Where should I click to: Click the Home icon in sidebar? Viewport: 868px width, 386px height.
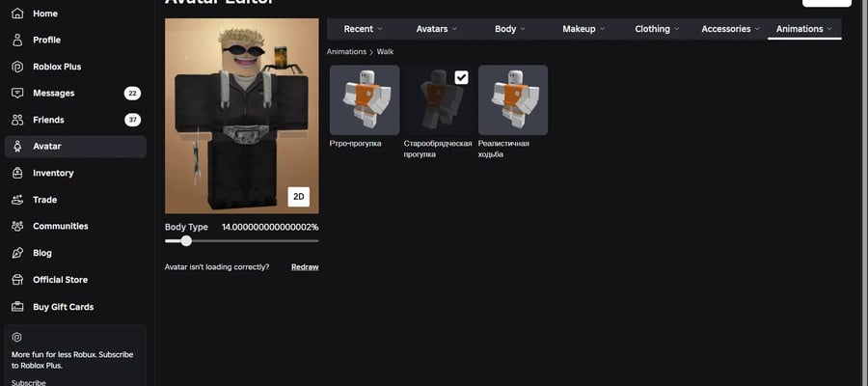(17, 14)
